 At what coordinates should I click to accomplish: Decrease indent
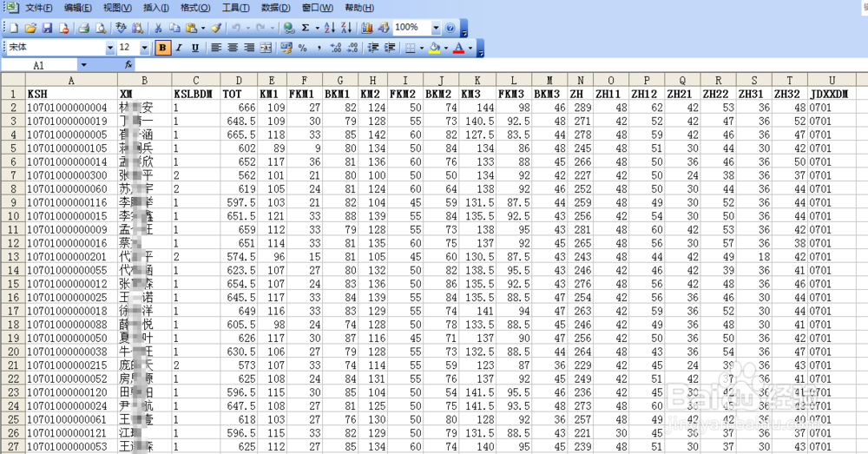pyautogui.click(x=373, y=48)
